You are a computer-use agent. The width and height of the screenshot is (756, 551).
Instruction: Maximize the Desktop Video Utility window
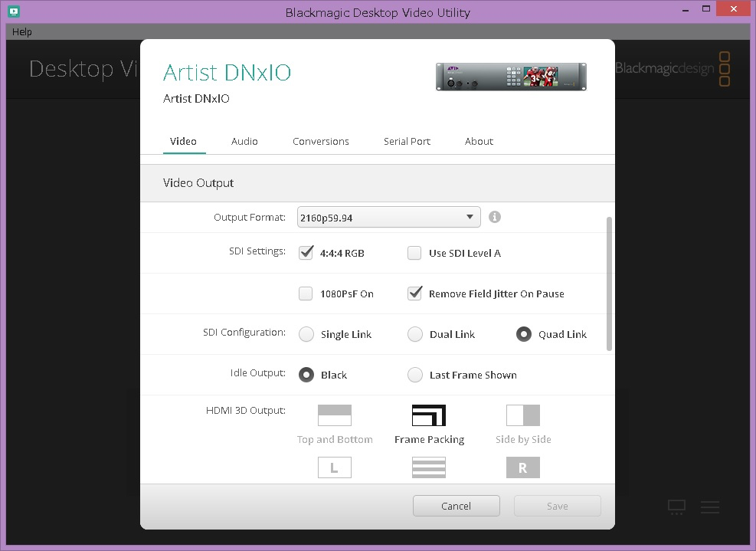[706, 8]
